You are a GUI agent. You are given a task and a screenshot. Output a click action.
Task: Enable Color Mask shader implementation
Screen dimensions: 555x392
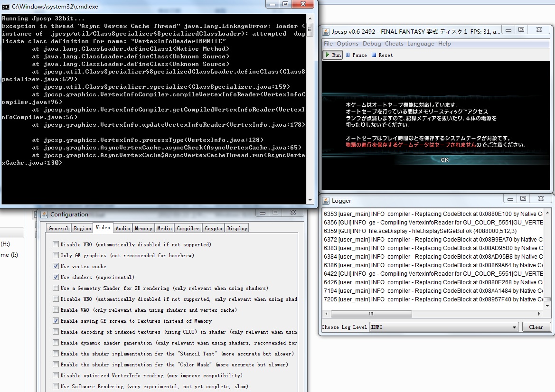pyautogui.click(x=56, y=364)
